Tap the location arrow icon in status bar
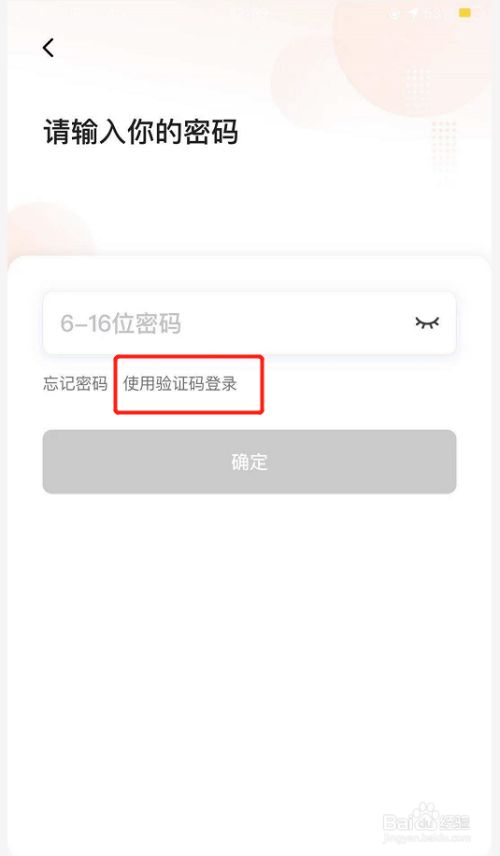 click(413, 15)
